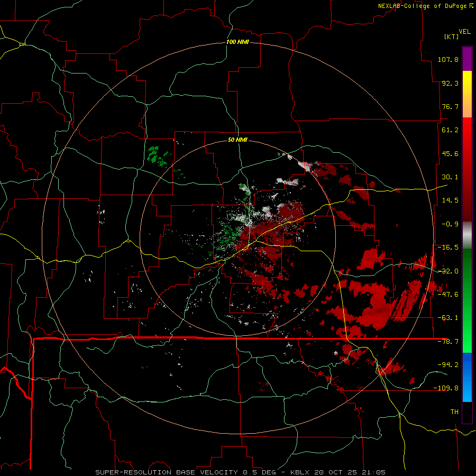Click the blue segment of velocity colorbar
Viewport: 476px width, 476px height.
pyautogui.click(x=467, y=377)
